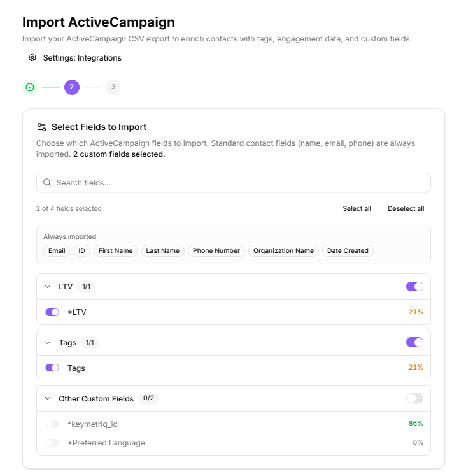Click the sliders icon beside Select Fields
Screen dimensions: 459x476
pyautogui.click(x=41, y=127)
